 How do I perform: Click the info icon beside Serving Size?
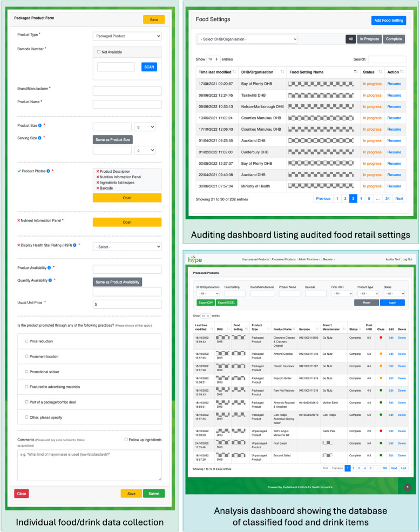[x=40, y=138]
